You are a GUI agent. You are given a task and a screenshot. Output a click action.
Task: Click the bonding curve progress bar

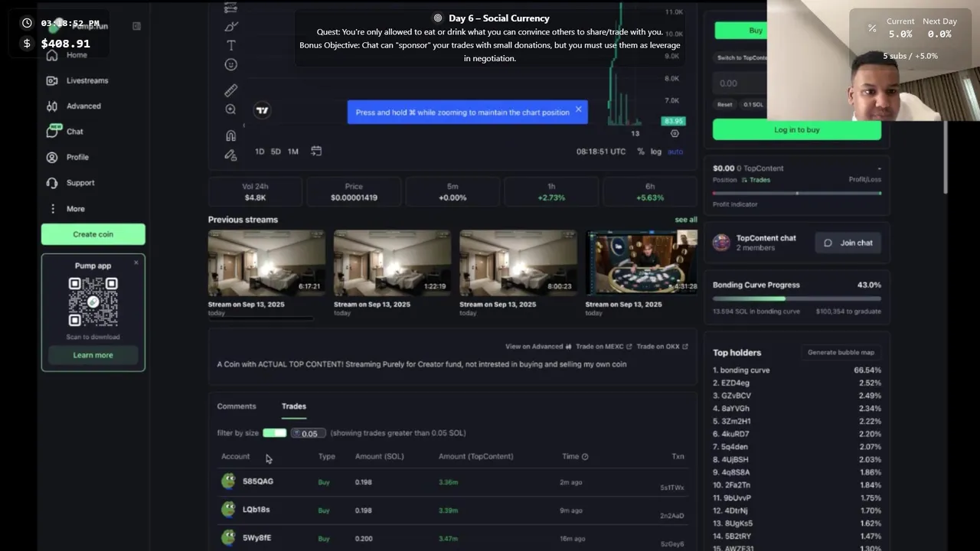tap(797, 298)
